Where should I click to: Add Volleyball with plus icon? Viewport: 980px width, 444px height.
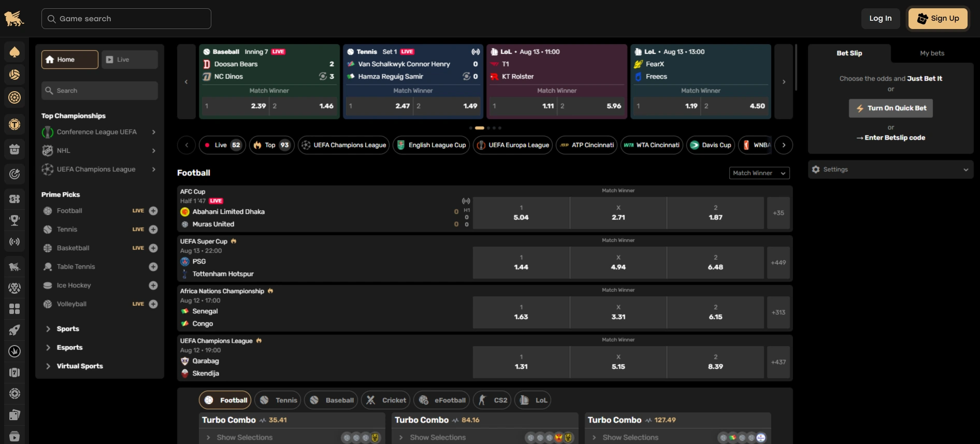tap(153, 304)
